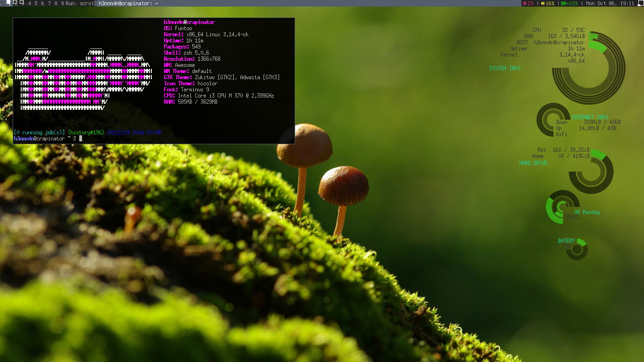This screenshot has width=644, height=362.
Task: Switch to workspace tag 3
Action: click(22, 3)
